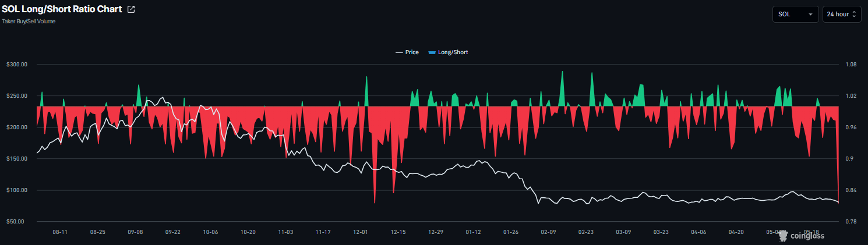Click the Taker Buy/Sell Volume subtitle
This screenshot has height=245, width=868.
[x=29, y=21]
